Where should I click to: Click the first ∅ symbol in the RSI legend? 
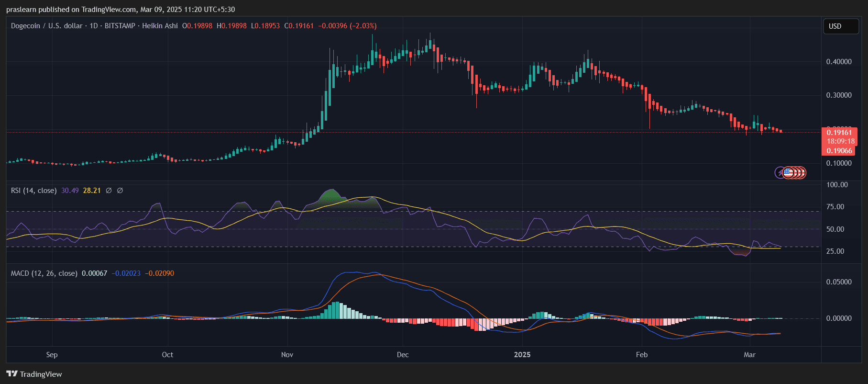coord(109,191)
